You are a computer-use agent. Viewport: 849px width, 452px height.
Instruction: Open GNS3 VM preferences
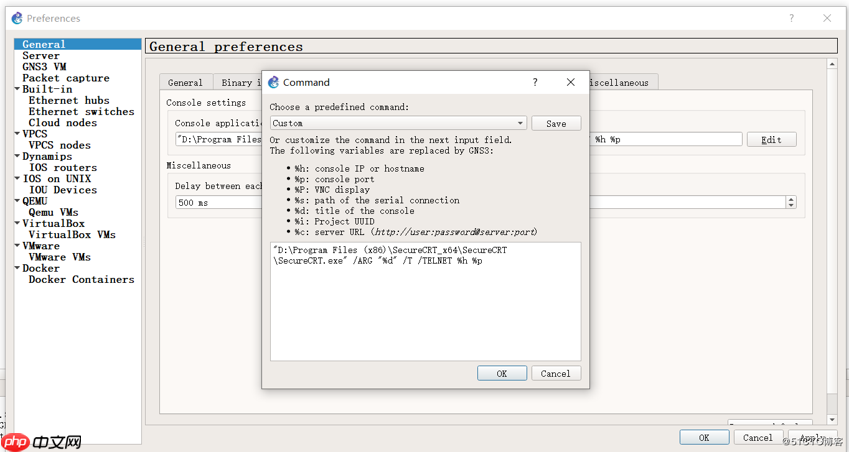click(44, 67)
